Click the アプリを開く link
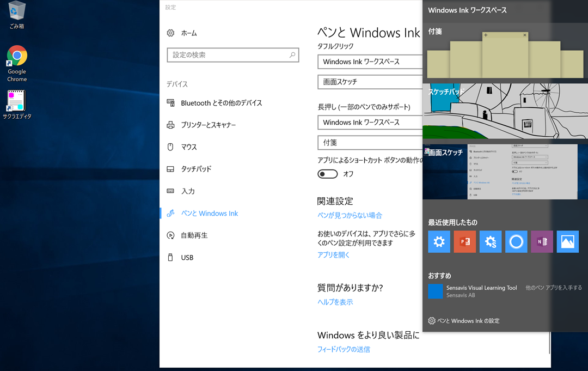Image resolution: width=588 pixels, height=371 pixels. 333,255
